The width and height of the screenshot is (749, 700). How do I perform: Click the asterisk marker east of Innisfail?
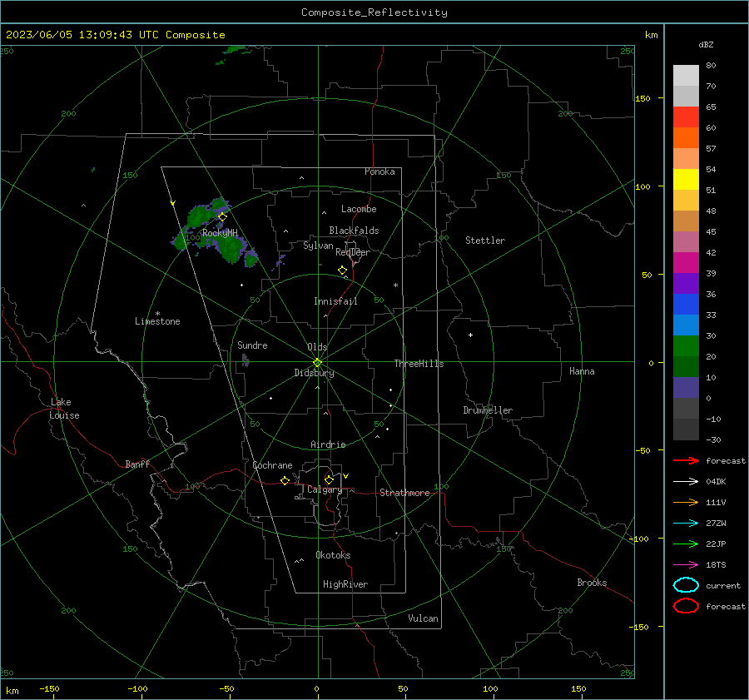[395, 285]
